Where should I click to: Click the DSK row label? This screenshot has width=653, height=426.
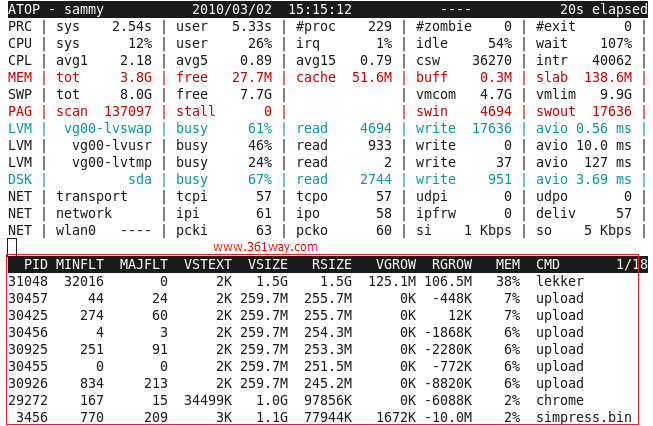tap(20, 179)
